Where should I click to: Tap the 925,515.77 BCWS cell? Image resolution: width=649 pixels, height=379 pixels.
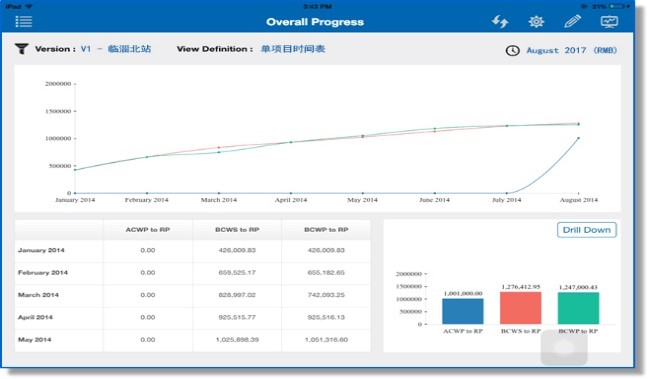click(x=237, y=317)
